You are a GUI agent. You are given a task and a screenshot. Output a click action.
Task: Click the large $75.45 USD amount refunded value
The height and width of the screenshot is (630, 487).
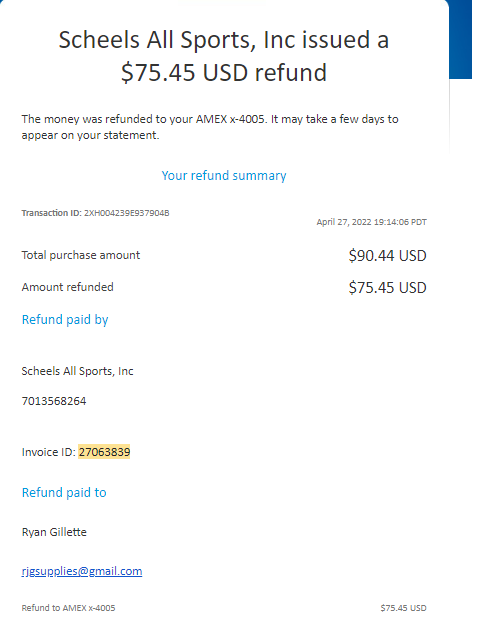387,288
